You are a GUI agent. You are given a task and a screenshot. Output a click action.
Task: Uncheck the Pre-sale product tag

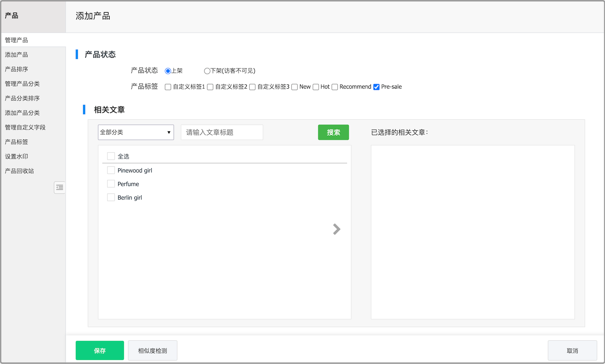[376, 87]
